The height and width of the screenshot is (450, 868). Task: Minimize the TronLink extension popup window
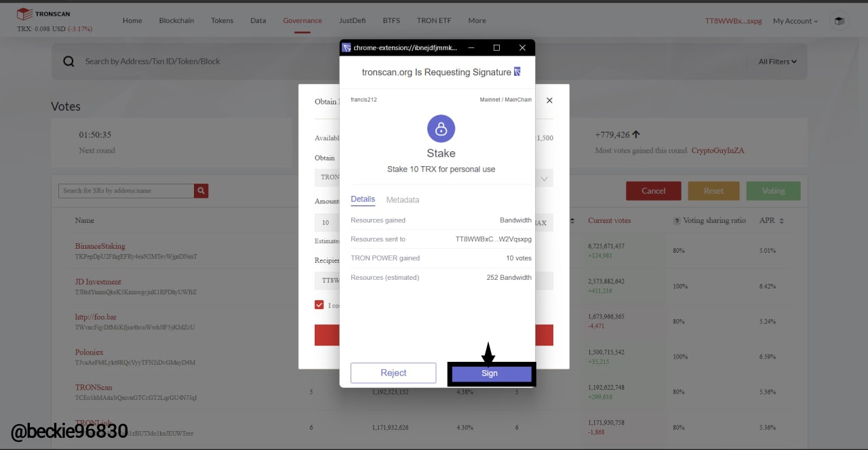click(x=471, y=47)
